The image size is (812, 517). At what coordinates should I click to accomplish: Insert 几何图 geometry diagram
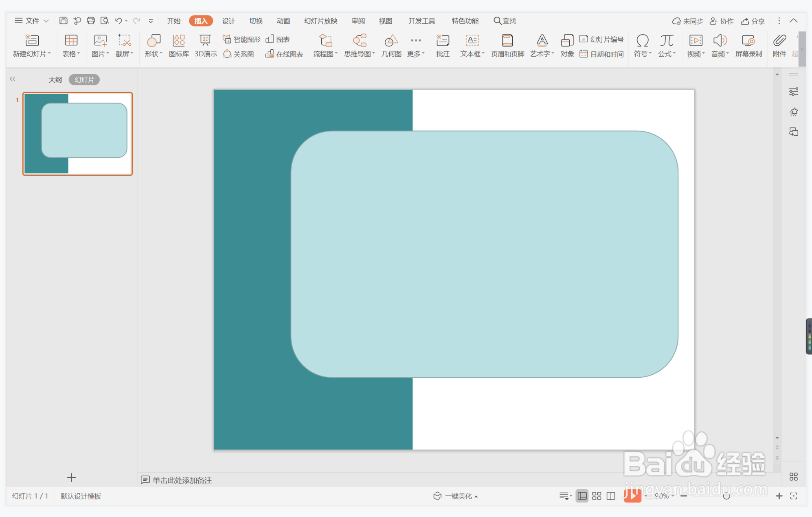391,45
